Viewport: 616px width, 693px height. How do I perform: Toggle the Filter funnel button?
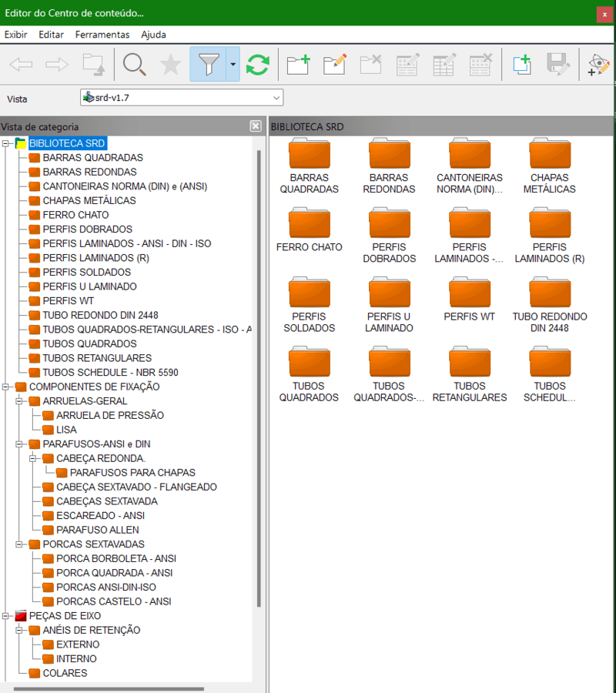pyautogui.click(x=208, y=64)
